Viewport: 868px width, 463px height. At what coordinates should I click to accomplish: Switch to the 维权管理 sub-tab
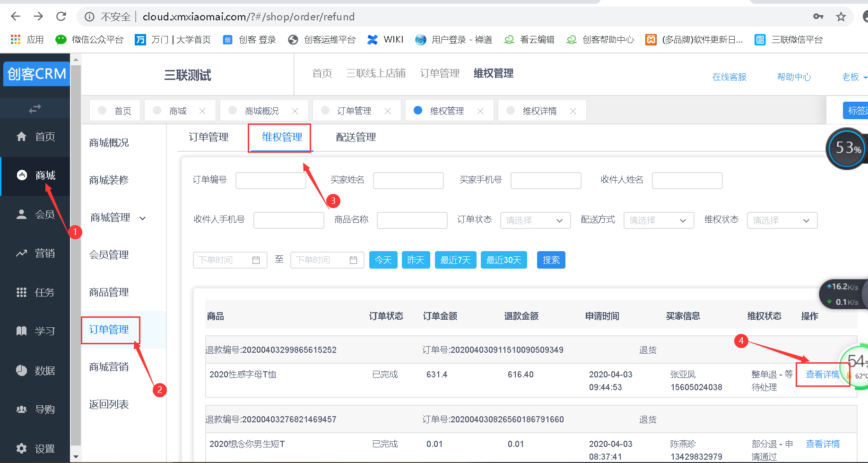(x=282, y=137)
